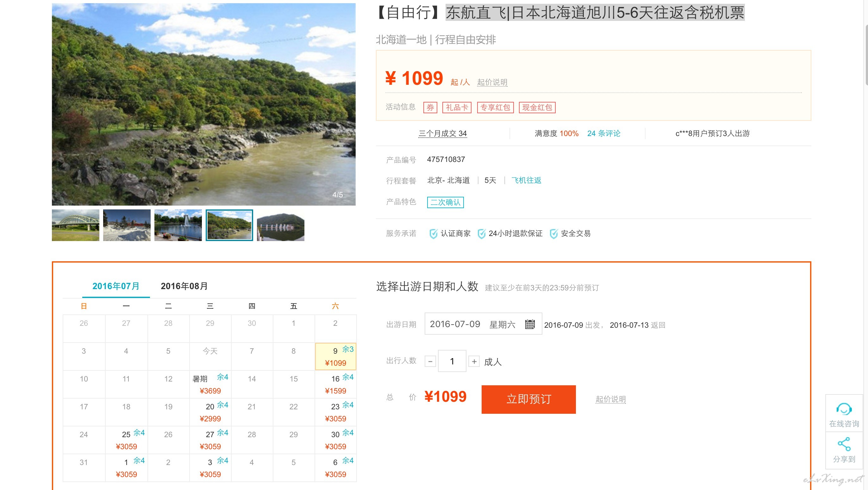The height and width of the screenshot is (490, 868).
Task: Click the 满意度 100% satisfaction text
Action: coord(556,133)
